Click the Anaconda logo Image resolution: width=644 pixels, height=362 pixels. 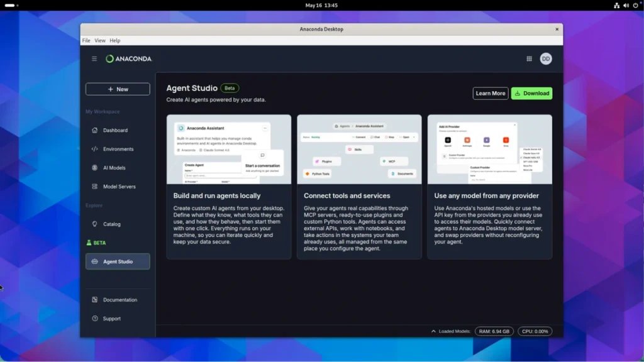(128, 58)
